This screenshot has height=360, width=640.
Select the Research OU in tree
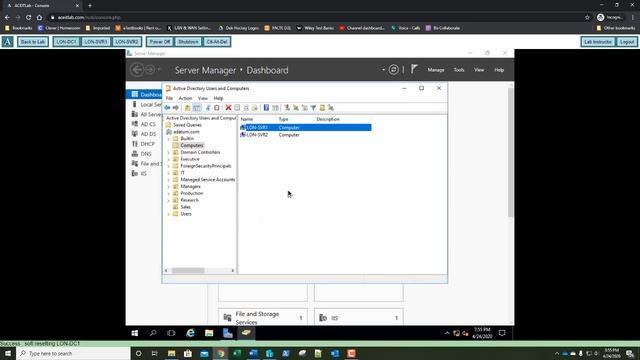[189, 200]
